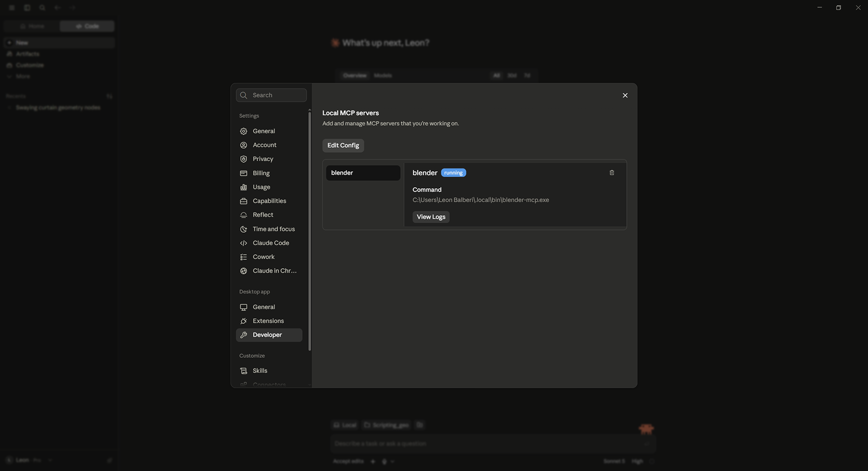
Task: Switch to the Code tab
Action: tap(87, 26)
